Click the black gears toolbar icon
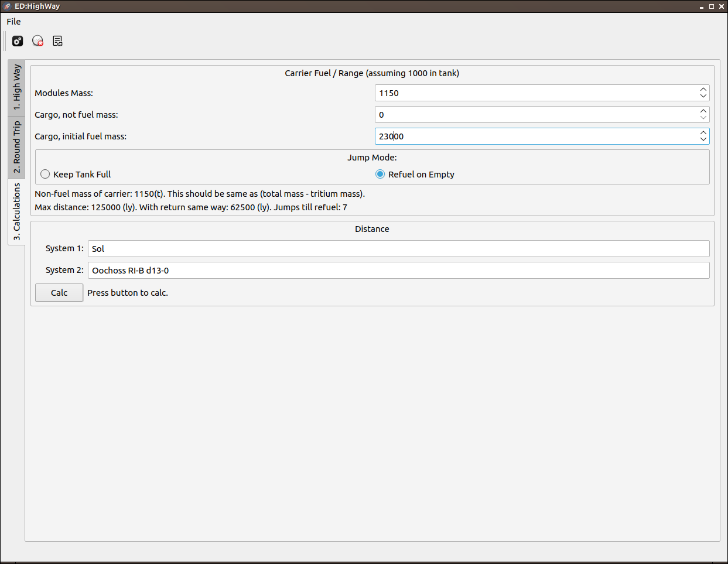This screenshot has width=728, height=564. (18, 41)
